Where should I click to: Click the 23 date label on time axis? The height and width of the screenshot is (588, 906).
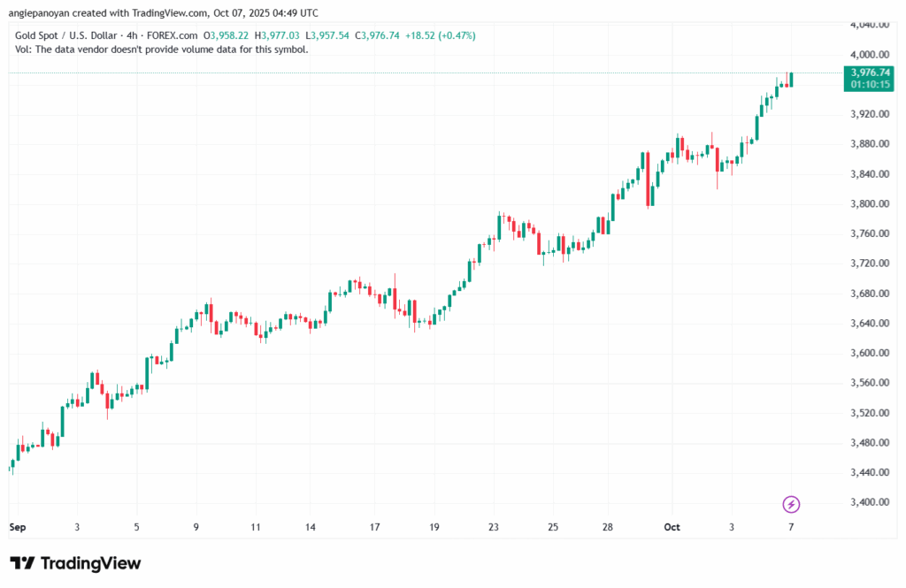tap(494, 527)
